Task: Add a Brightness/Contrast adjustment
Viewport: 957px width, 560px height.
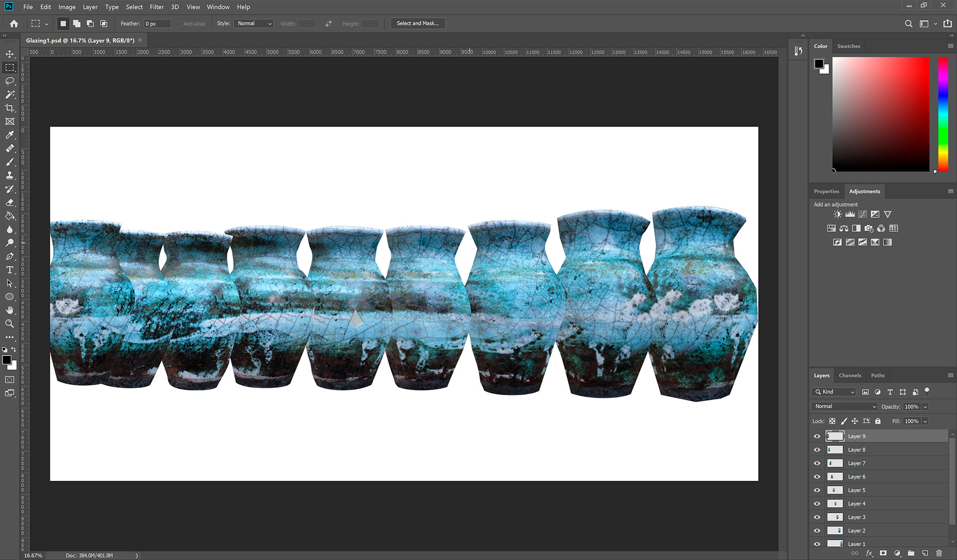Action: coord(837,214)
